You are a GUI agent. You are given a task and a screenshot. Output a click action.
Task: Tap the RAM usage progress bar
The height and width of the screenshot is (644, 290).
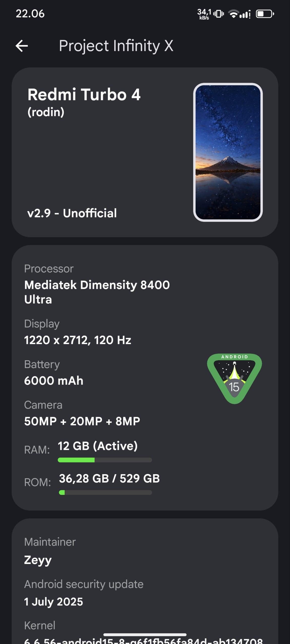point(105,460)
